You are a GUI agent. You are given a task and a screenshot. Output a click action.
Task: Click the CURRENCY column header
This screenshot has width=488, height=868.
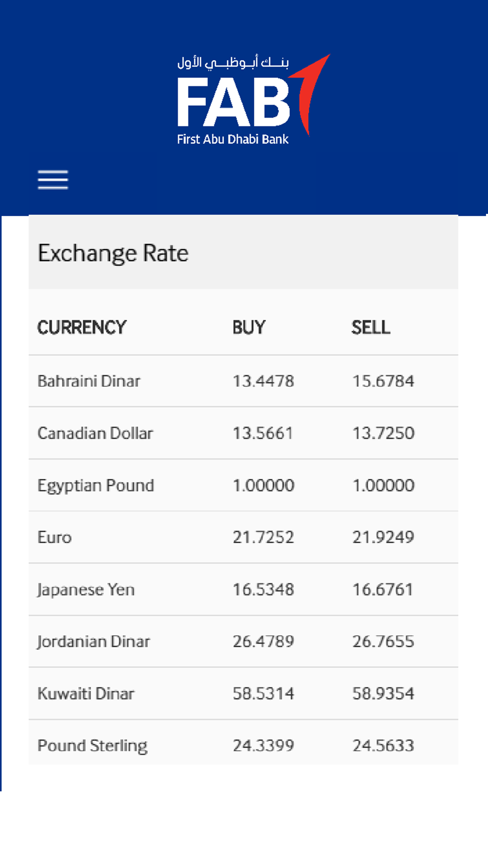click(82, 327)
